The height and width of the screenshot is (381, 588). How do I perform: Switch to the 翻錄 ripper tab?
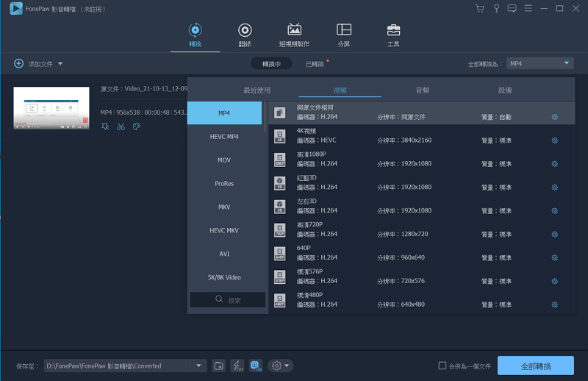coord(245,35)
